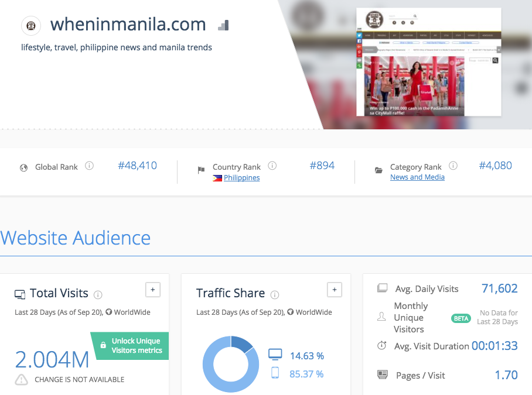This screenshot has width=532, height=395.
Task: Click the Category Rank folder icon
Action: [x=378, y=170]
